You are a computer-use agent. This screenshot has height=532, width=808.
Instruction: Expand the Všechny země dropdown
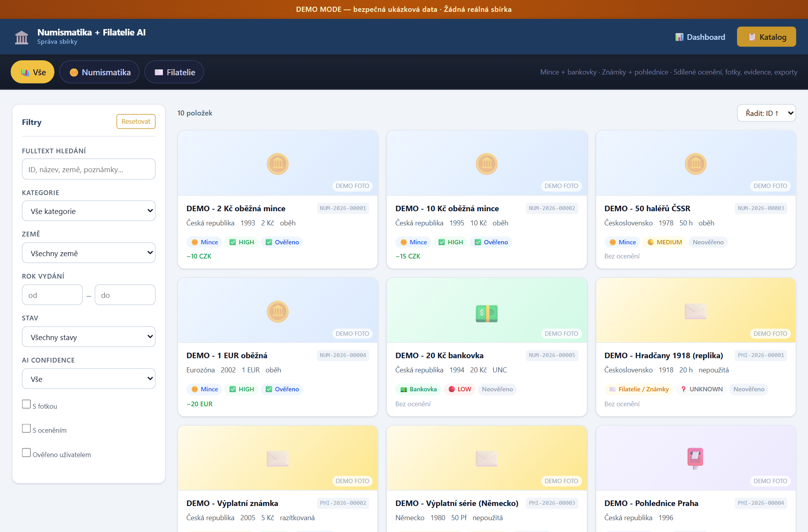click(89, 253)
